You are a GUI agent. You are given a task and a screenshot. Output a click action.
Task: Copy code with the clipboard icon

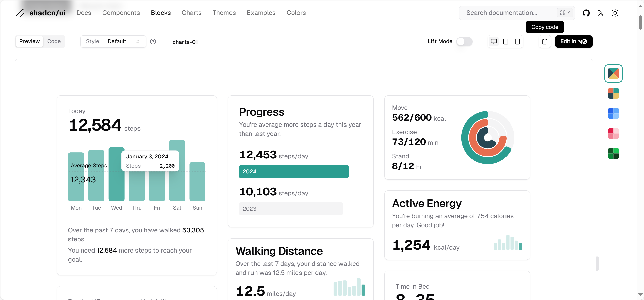(545, 41)
